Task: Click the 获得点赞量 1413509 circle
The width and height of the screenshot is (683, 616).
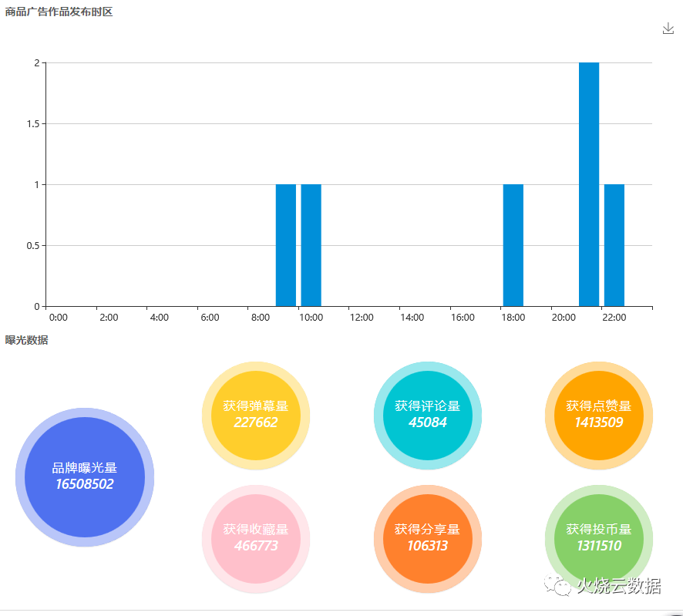Action: pyautogui.click(x=599, y=416)
